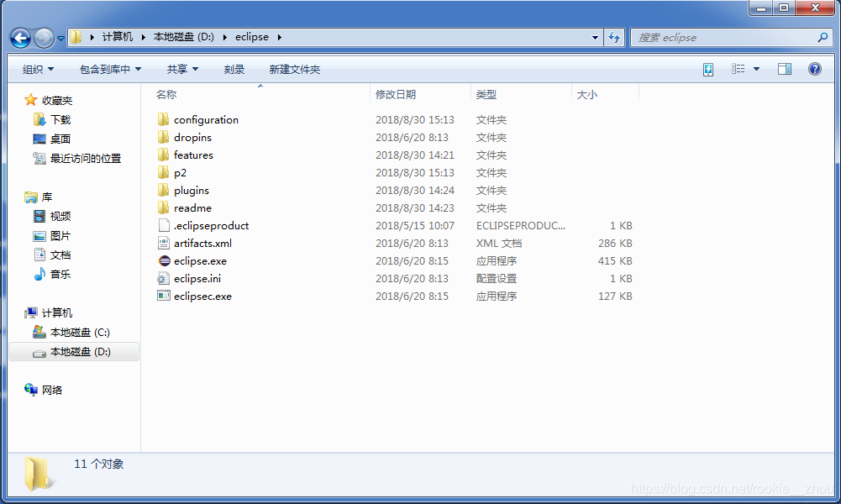
Task: Sort by the 大小 column header
Action: point(586,94)
